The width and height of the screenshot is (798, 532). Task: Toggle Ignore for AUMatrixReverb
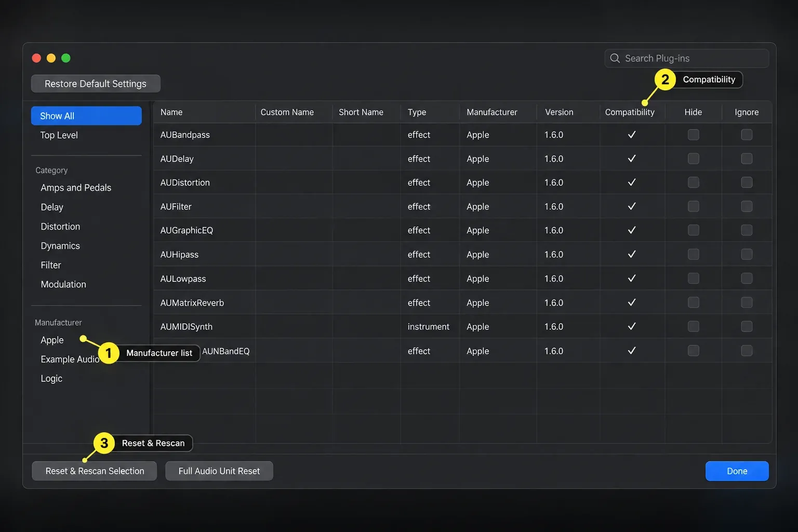tap(747, 302)
